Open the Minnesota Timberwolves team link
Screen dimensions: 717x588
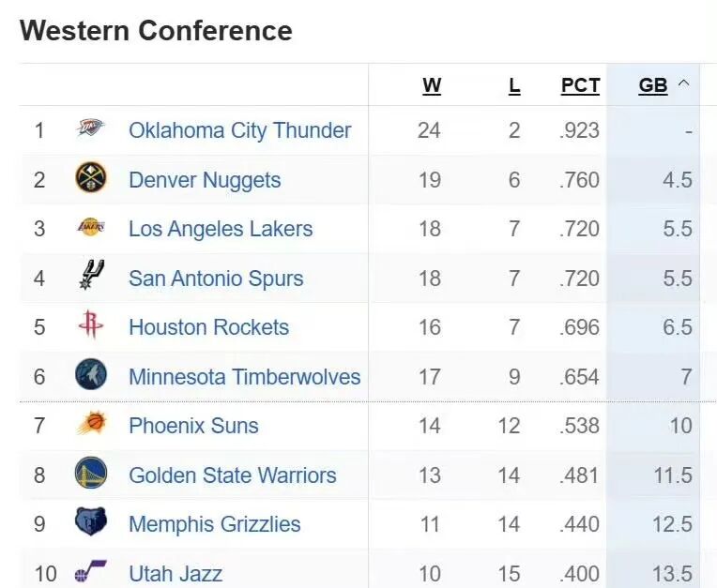click(244, 377)
